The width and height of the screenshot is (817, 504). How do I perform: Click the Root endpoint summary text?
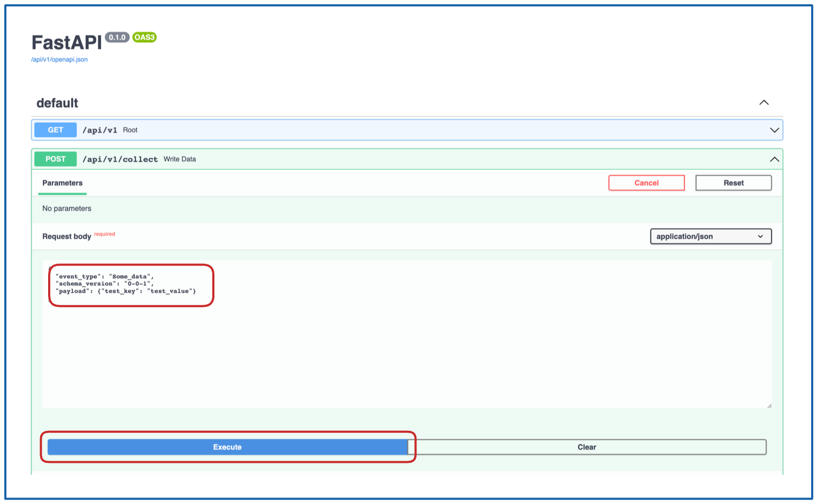click(130, 129)
